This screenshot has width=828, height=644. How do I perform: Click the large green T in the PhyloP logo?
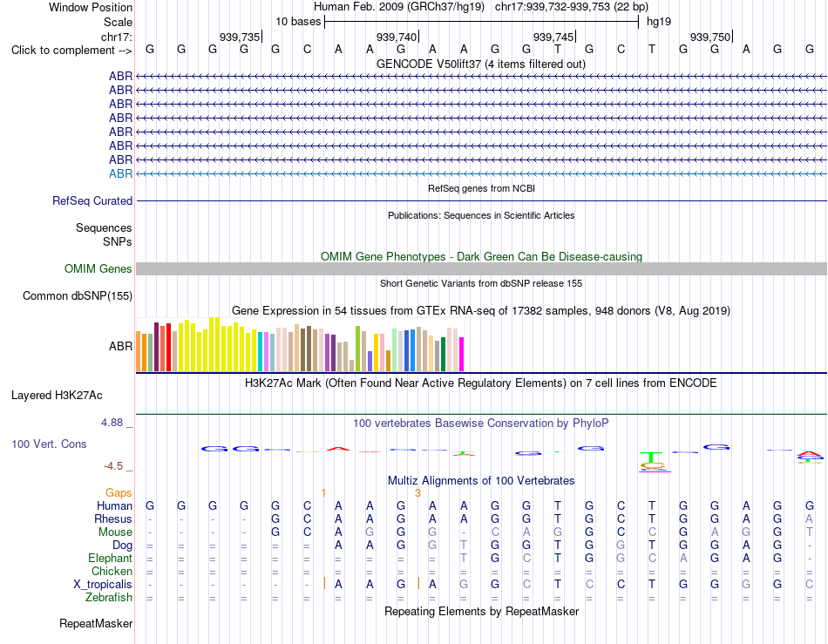652,458
